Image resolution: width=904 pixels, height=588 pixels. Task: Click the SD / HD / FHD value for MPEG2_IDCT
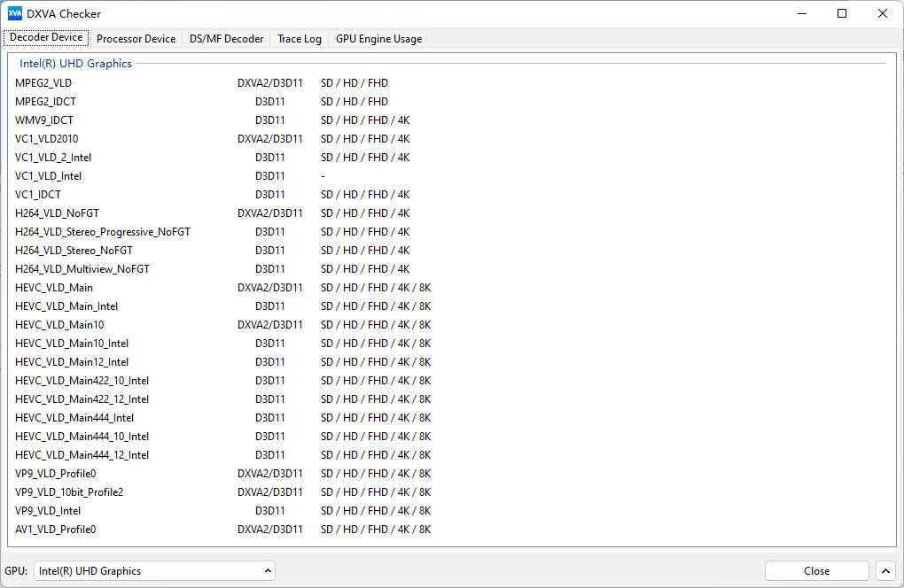355,101
